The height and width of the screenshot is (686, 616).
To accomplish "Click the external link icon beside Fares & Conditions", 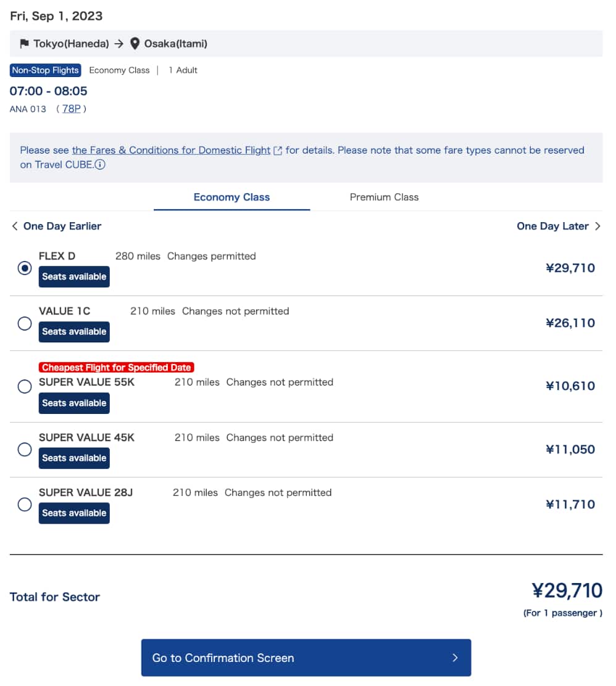I will [x=278, y=151].
